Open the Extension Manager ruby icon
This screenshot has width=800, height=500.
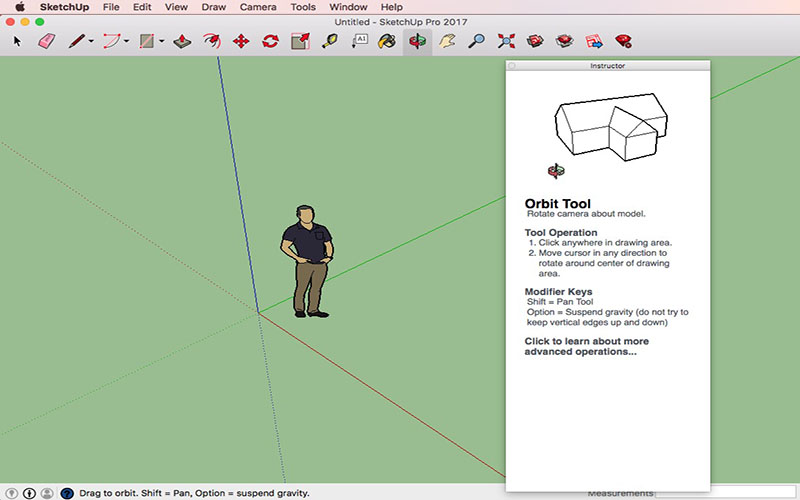point(623,41)
